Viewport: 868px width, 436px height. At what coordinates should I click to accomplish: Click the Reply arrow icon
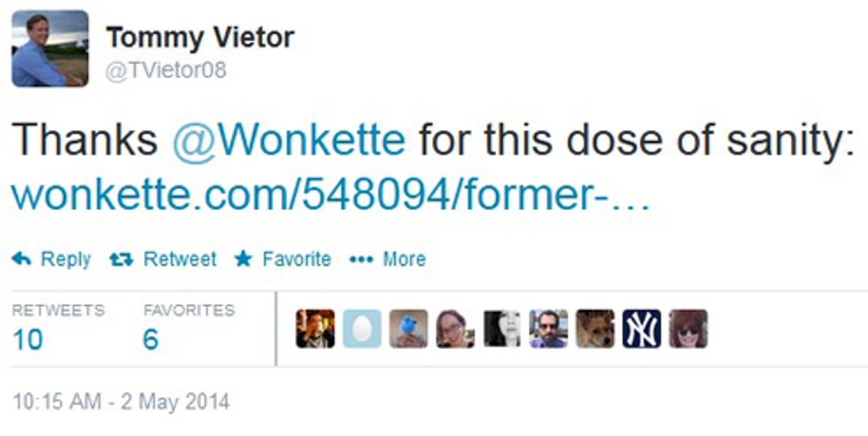point(21,259)
